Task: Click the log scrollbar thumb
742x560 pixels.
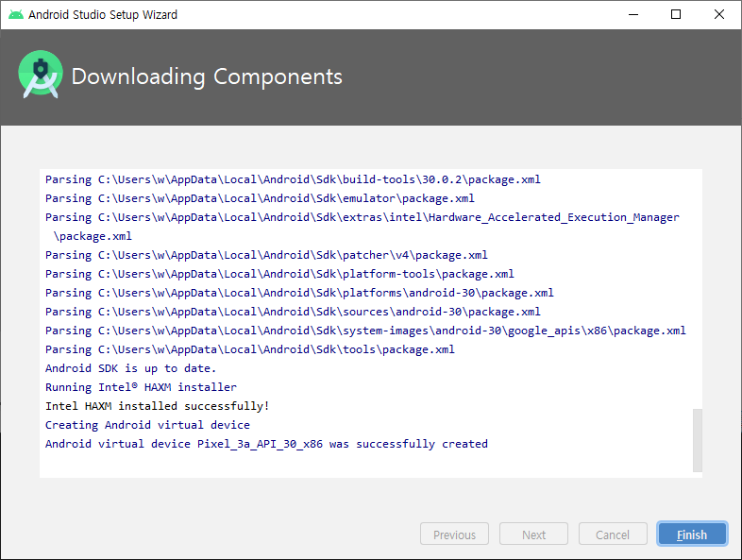Action: (x=698, y=440)
